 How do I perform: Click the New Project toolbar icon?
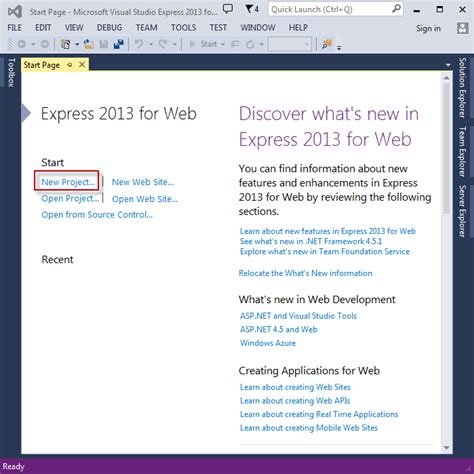click(x=66, y=44)
